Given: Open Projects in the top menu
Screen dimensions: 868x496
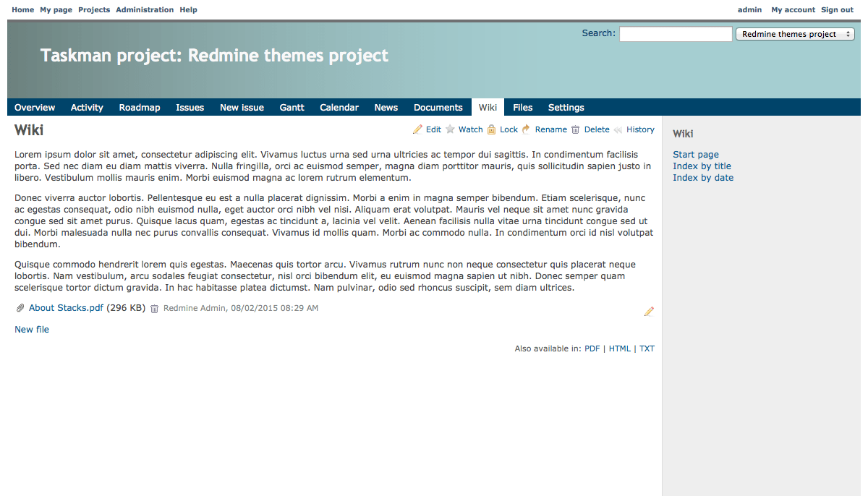Looking at the screenshot, I should point(94,9).
